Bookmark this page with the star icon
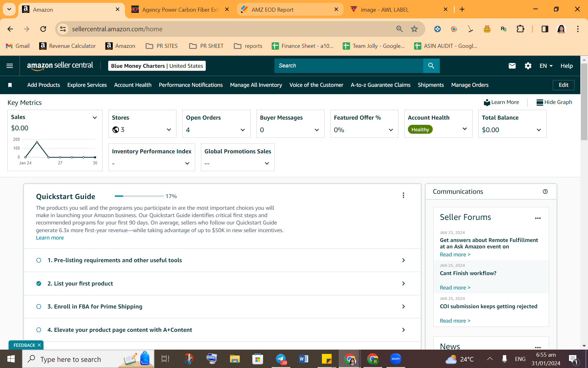This screenshot has width=588, height=368. coord(414,29)
